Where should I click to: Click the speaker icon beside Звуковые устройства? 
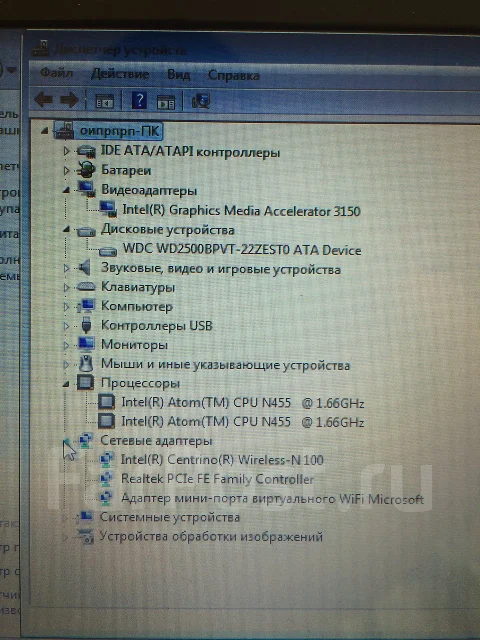coord(84,268)
